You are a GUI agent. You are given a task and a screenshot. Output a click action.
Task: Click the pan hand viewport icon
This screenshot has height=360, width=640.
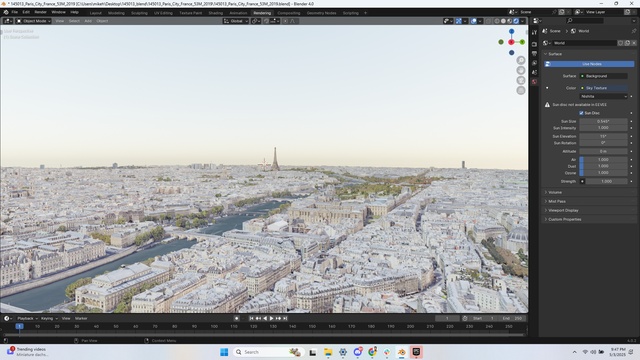[521, 70]
